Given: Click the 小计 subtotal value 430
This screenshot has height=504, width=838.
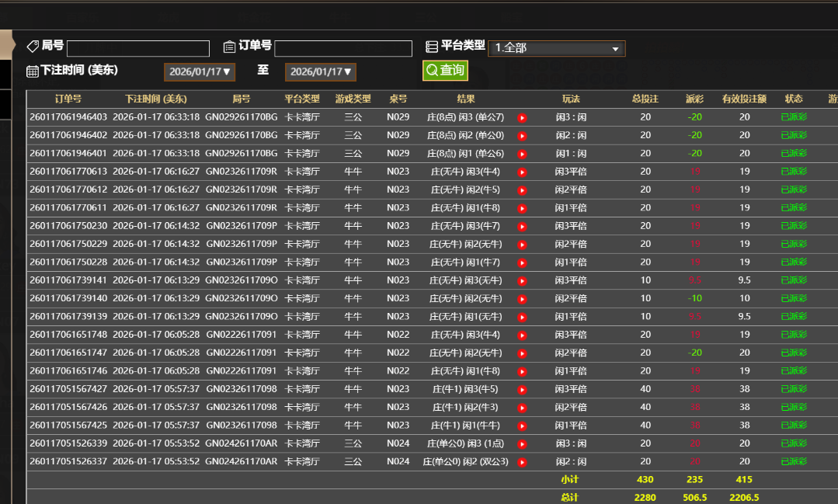Looking at the screenshot, I should point(645,479).
